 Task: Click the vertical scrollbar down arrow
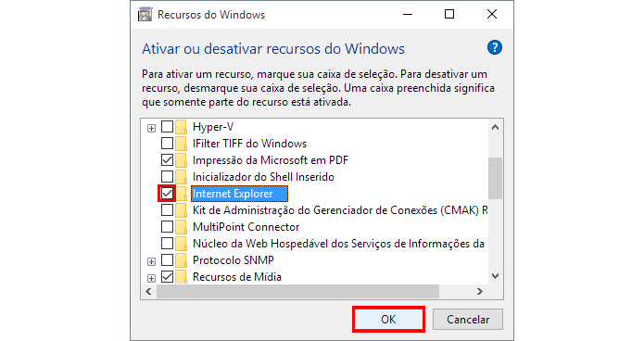point(496,276)
